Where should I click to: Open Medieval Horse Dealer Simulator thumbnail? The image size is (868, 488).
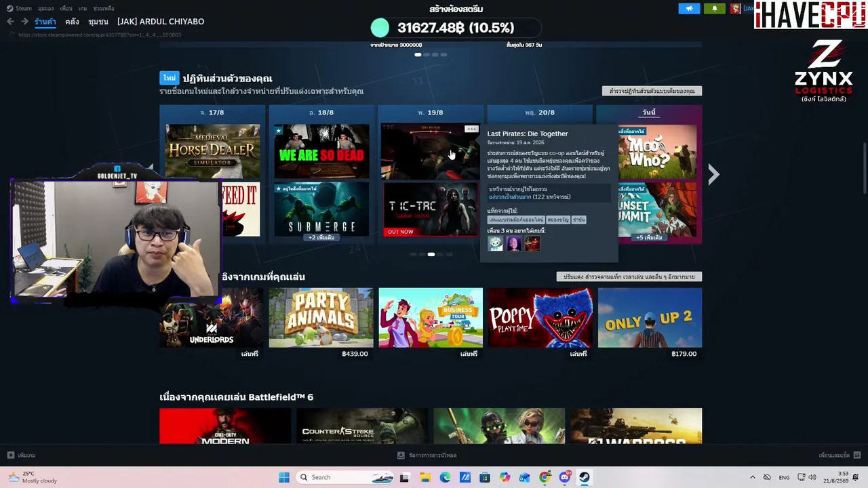pyautogui.click(x=212, y=151)
